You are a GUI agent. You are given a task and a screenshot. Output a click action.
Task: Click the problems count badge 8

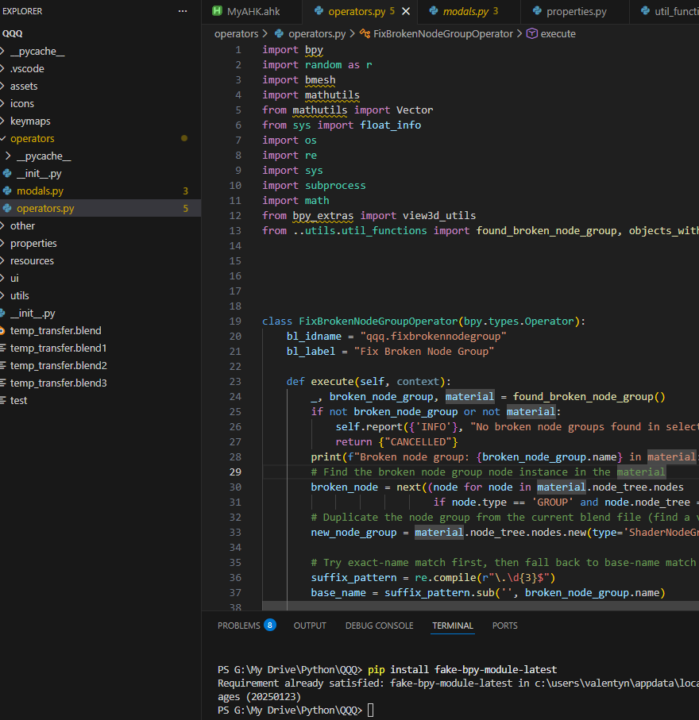[270, 625]
